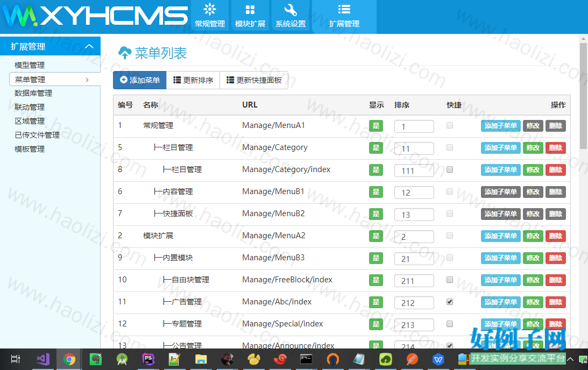This screenshot has height=370, width=588.
Task: Click 是 display badge for 常规管理 row
Action: (376, 126)
